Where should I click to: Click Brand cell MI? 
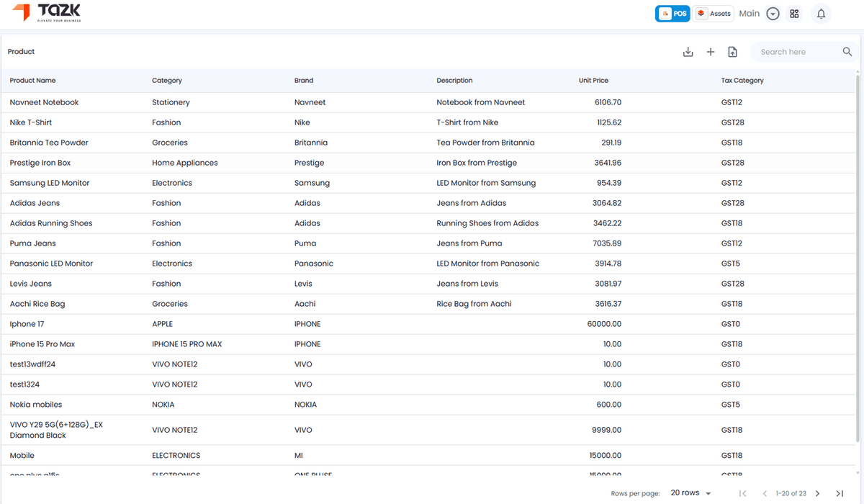pyautogui.click(x=299, y=456)
